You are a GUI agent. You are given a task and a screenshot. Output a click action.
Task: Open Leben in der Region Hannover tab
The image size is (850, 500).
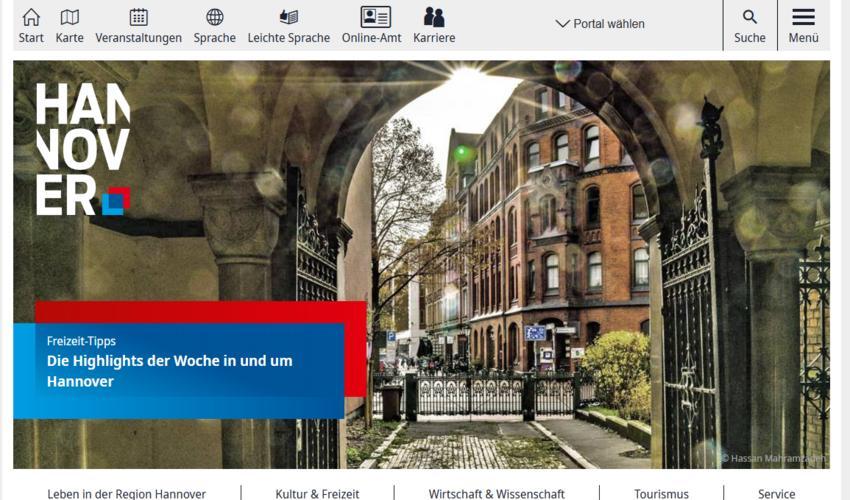click(126, 494)
